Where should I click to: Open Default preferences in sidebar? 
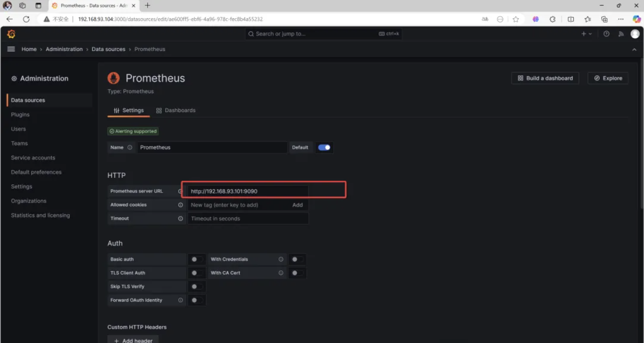(36, 172)
